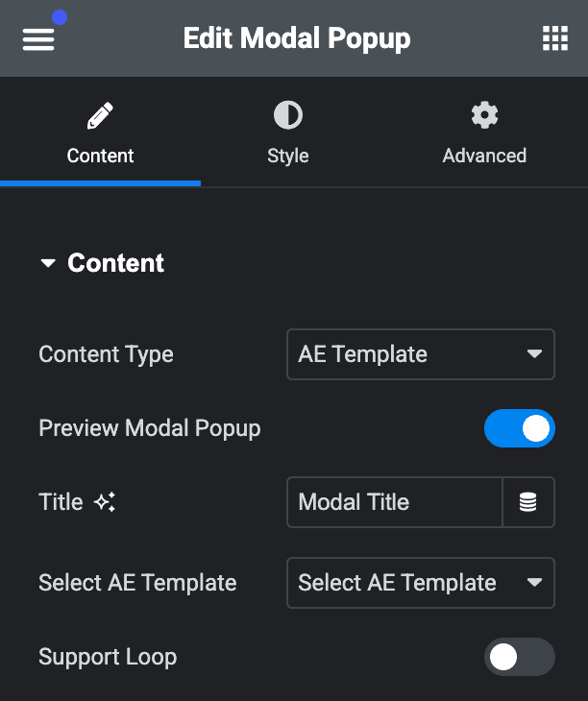Image resolution: width=588 pixels, height=701 pixels.
Task: Open the Select AE Template dropdown
Action: (x=420, y=583)
